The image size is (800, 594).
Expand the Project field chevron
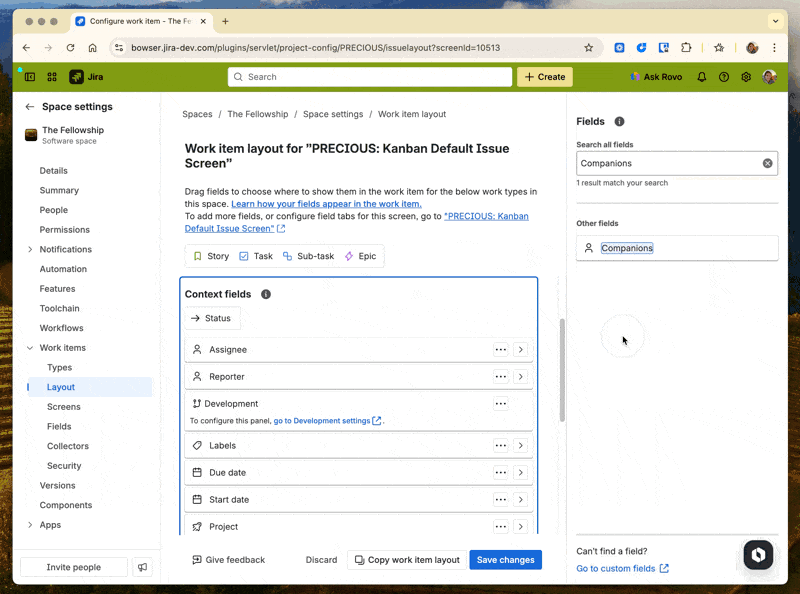pos(520,527)
